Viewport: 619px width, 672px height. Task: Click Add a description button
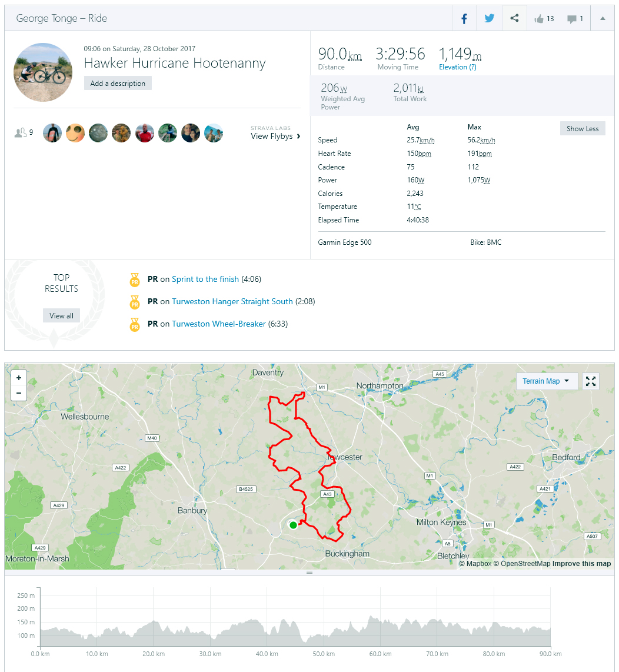pos(118,84)
